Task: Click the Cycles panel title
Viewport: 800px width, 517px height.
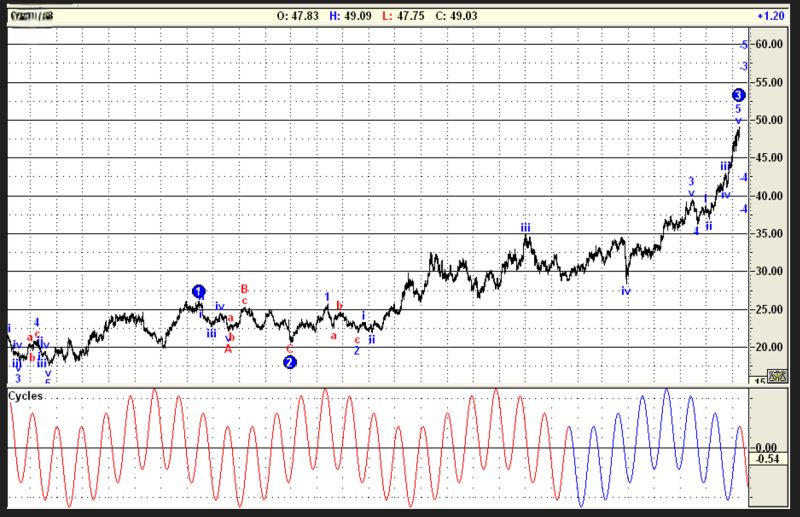Action: tap(27, 396)
